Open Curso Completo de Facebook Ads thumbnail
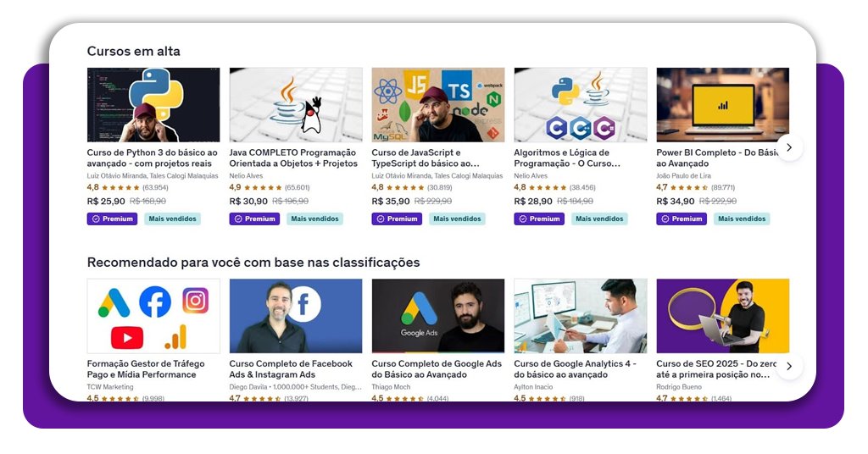 pos(296,316)
